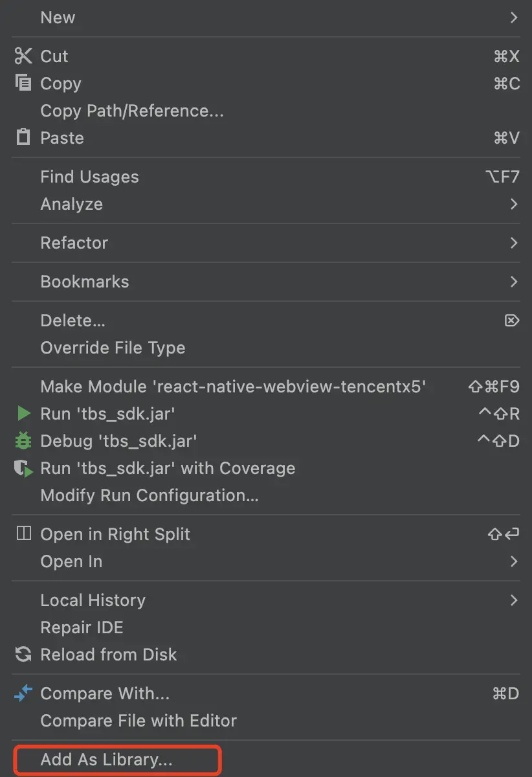Image resolution: width=532 pixels, height=777 pixels.
Task: Choose Find Usages from the menu
Action: [x=89, y=177]
